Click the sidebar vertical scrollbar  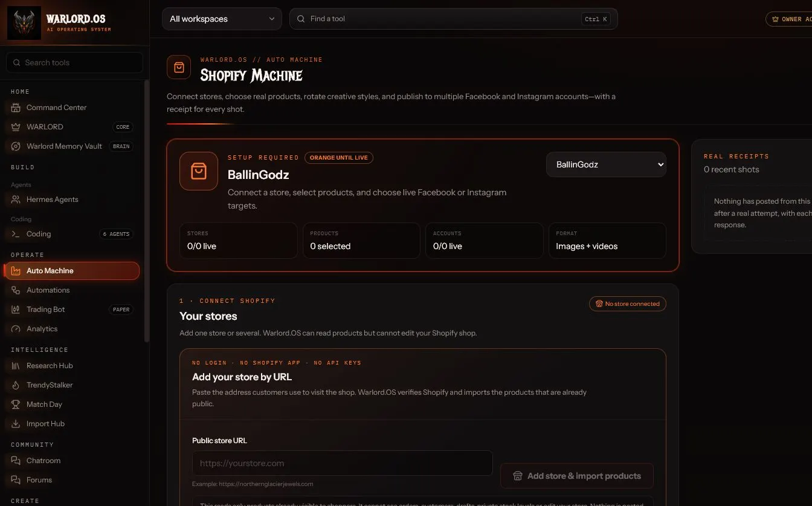(146, 212)
